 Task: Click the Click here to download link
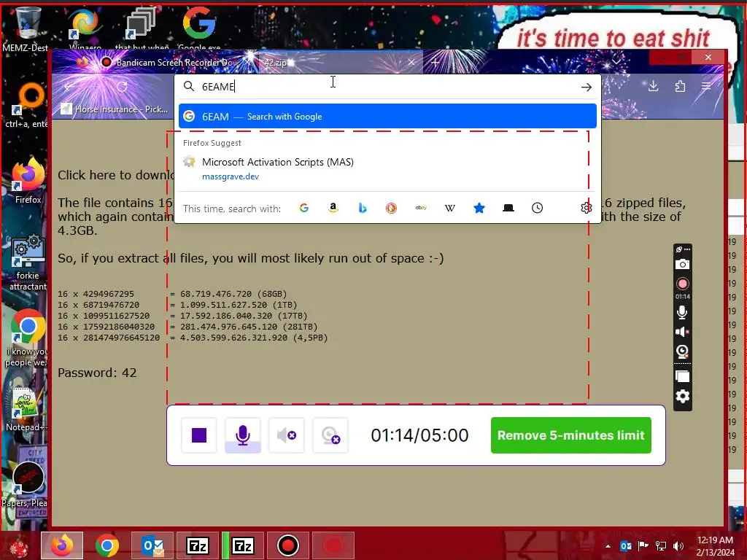coord(116,175)
